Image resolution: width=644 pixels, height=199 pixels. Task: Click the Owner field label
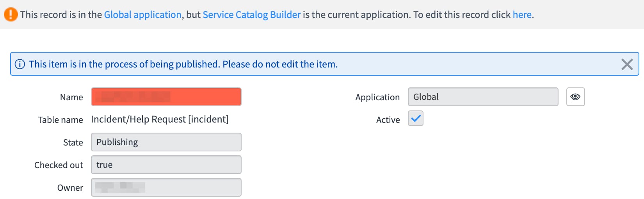click(x=70, y=188)
